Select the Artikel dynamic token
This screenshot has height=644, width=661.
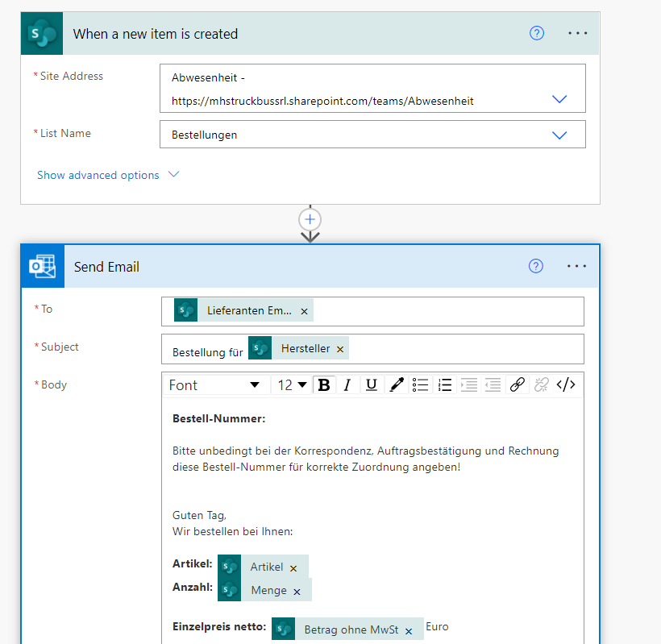(x=263, y=567)
